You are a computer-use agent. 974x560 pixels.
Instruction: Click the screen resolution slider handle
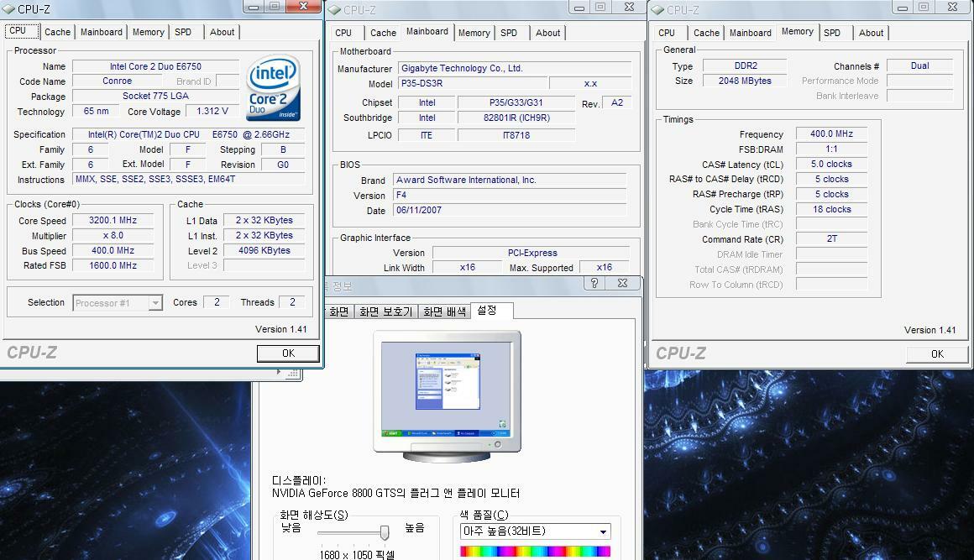point(385,532)
